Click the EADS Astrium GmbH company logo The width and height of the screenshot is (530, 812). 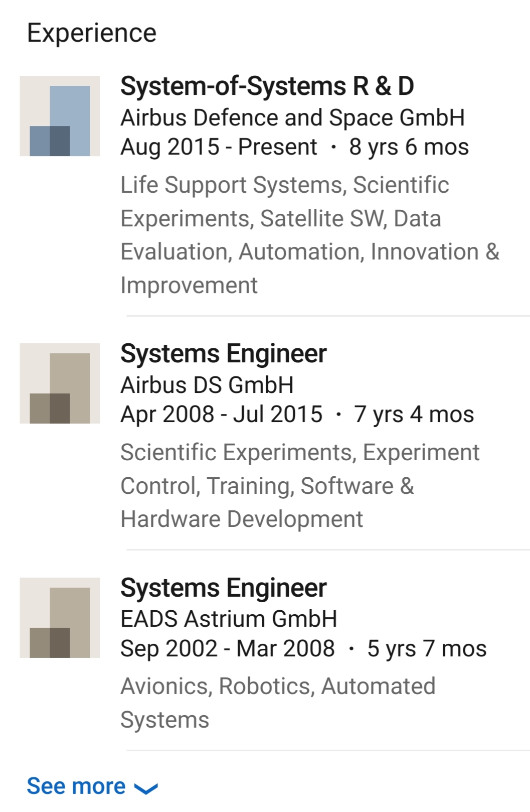(x=60, y=617)
